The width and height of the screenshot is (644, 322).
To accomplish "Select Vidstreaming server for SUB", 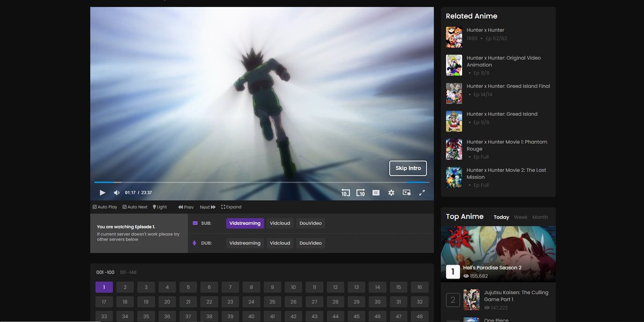I will pos(245,223).
